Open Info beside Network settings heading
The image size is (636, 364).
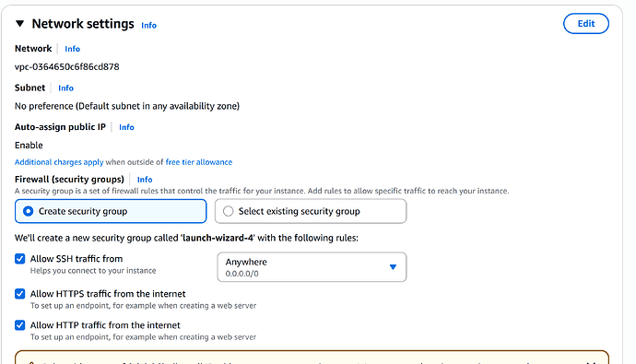148,26
